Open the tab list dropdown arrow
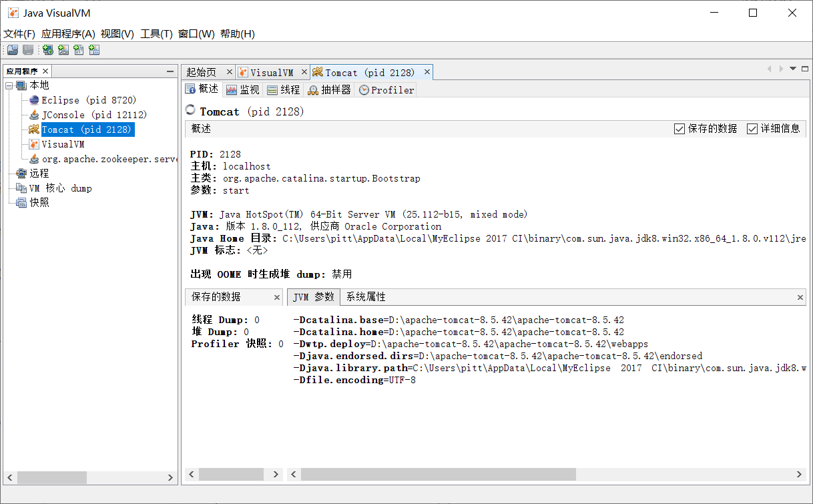This screenshot has width=813, height=504. [792, 69]
